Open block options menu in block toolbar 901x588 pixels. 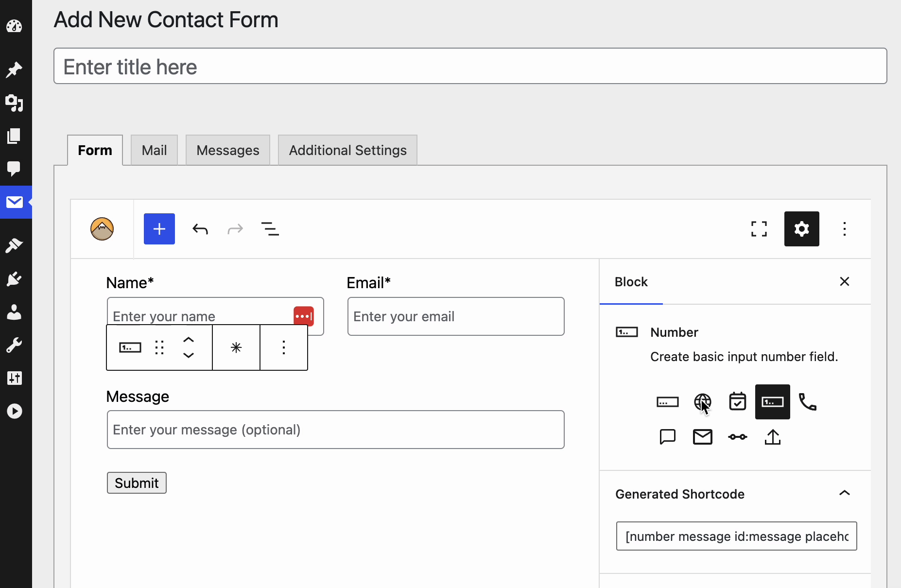click(x=284, y=347)
